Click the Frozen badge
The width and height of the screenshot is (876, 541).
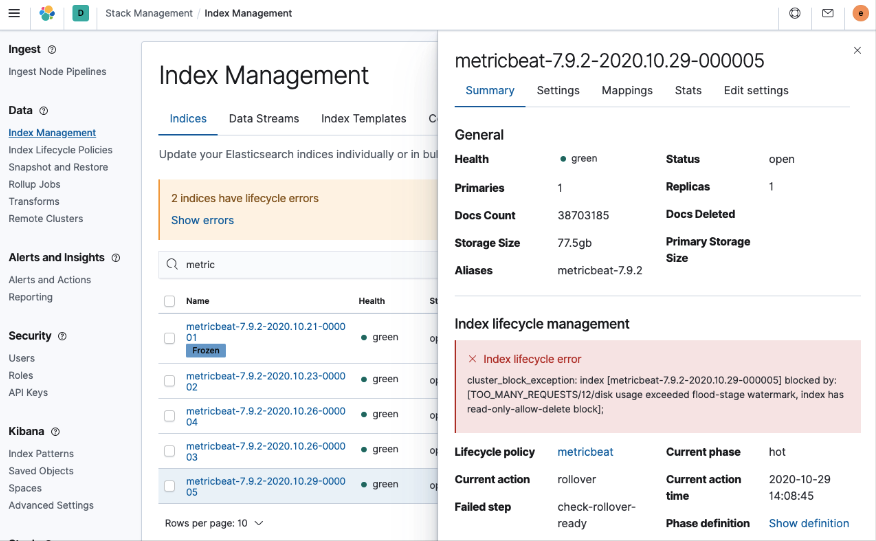point(206,350)
